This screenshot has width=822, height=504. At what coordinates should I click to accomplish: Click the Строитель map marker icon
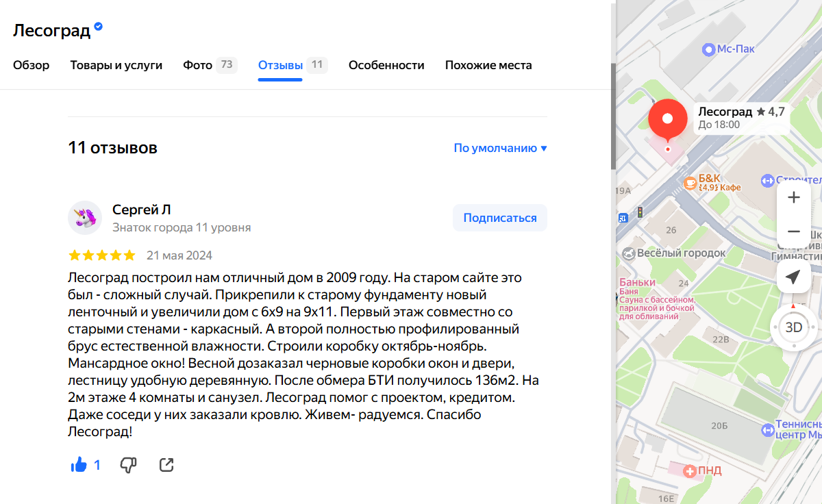click(768, 181)
